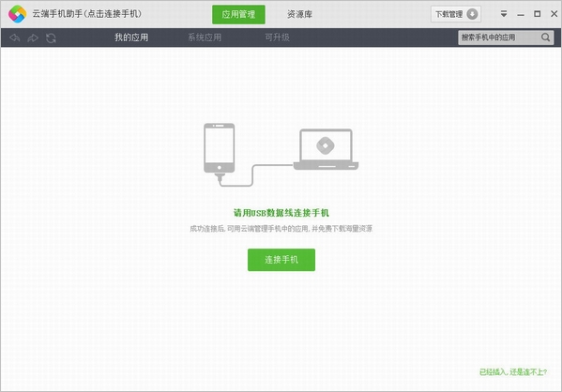This screenshot has width=562, height=392.
Task: Click the green 连接手机 button
Action: (x=281, y=260)
